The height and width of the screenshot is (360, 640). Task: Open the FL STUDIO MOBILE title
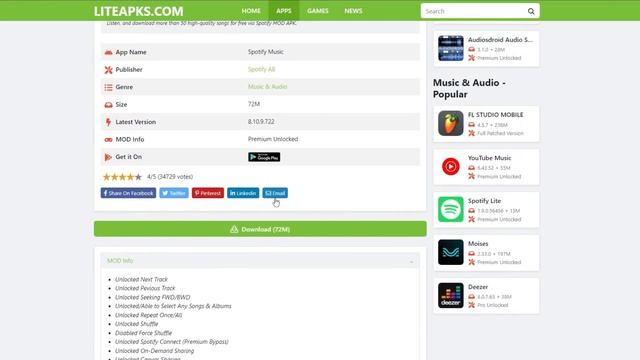495,115
